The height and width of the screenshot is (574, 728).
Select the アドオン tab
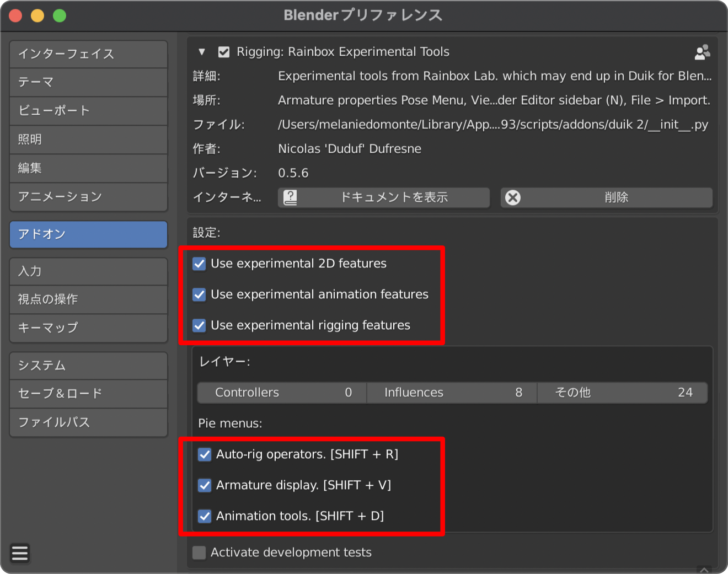click(88, 234)
